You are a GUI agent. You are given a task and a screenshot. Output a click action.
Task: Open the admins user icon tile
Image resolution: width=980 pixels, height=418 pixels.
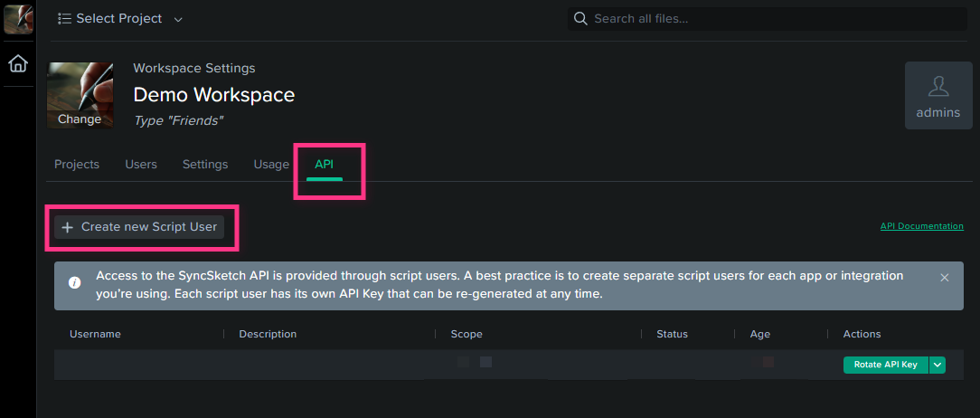coord(938,96)
